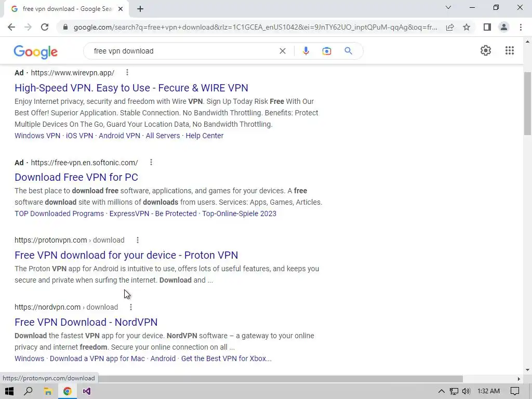
Task: Open the Chrome side panel
Action: click(x=487, y=27)
